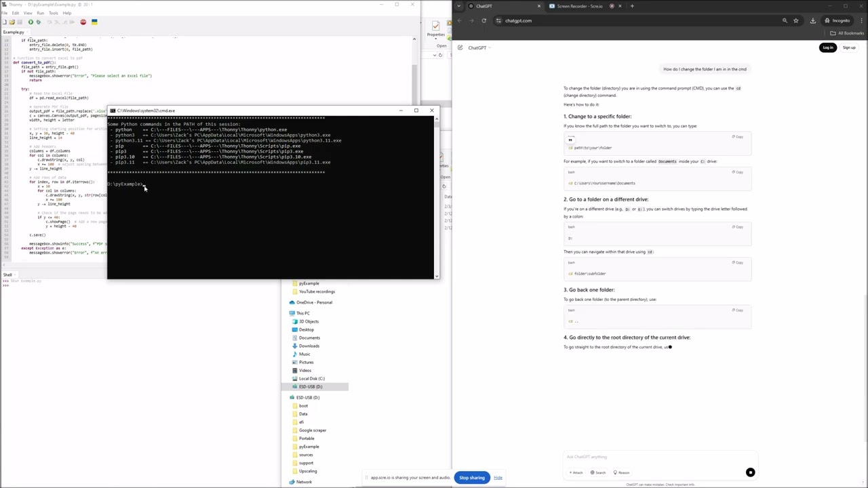Open Desktop in Explorer navigation pane
The width and height of the screenshot is (868, 488).
(303, 329)
